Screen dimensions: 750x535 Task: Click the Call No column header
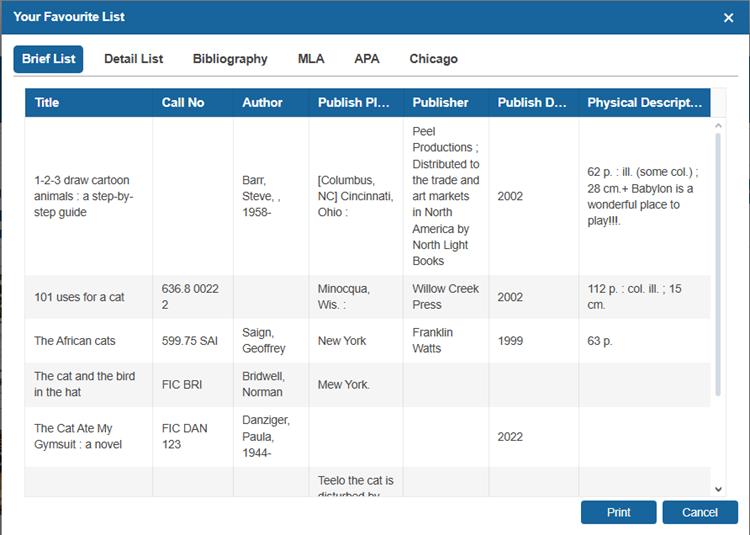(183, 102)
